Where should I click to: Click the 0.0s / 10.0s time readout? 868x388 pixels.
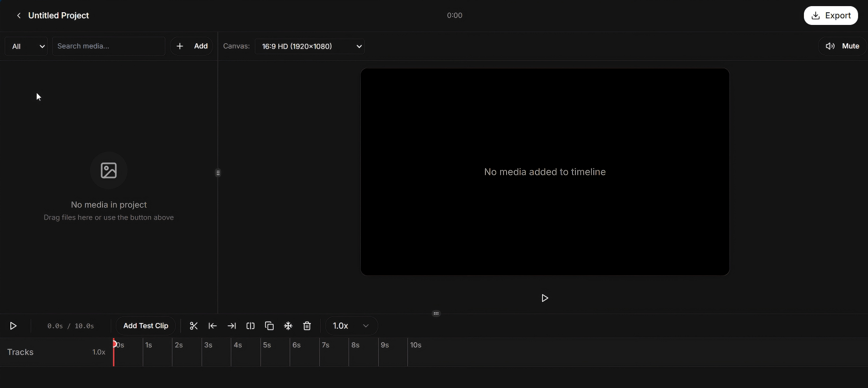coord(71,326)
